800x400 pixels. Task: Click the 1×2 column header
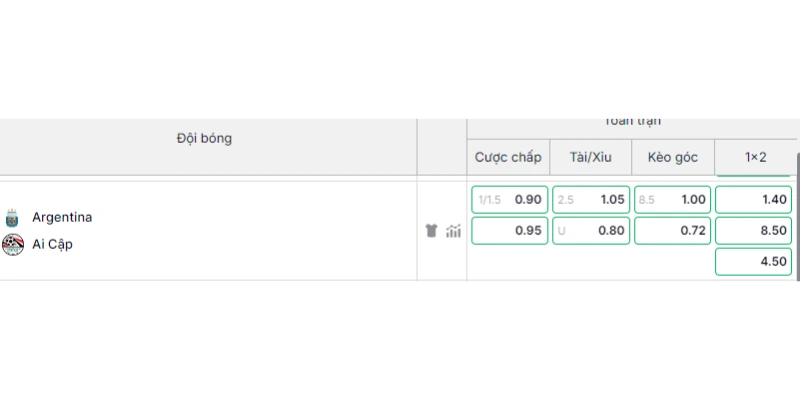756,157
